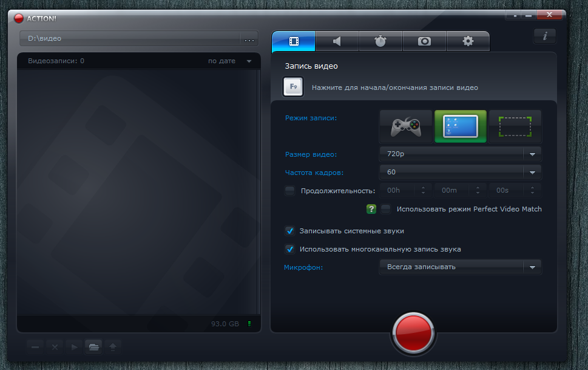Image resolution: width=588 pixels, height=370 pixels.
Task: Uncheck multichannel audio recording checkbox
Action: point(289,249)
